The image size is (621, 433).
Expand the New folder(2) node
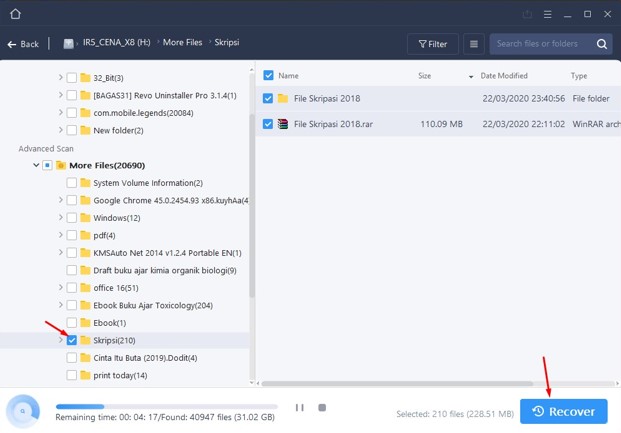(61, 130)
